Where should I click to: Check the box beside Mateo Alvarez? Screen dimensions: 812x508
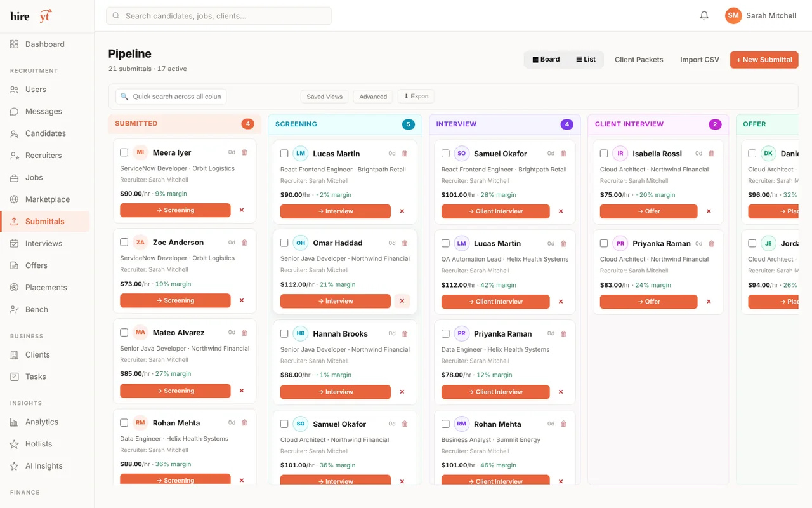tap(124, 333)
